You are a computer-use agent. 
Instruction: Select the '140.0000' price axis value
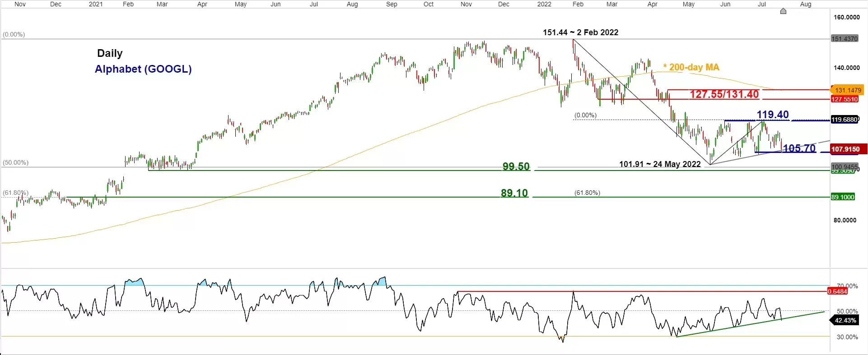847,68
